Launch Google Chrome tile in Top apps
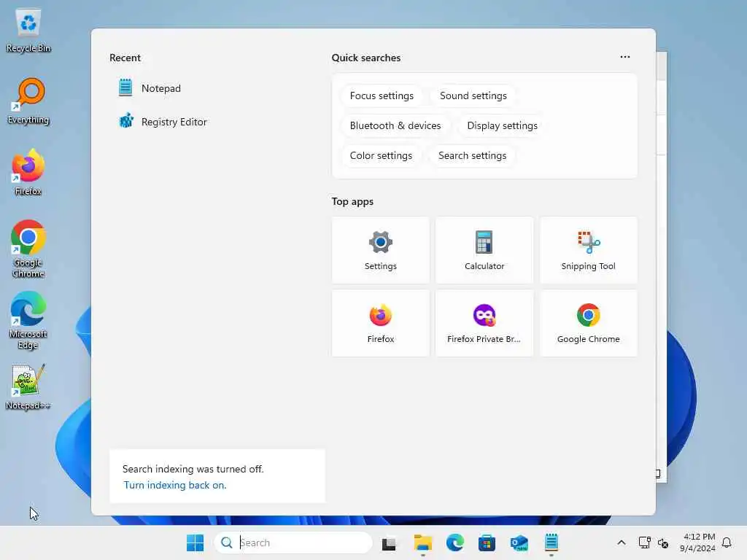Screen dimensions: 747x560 click(x=589, y=323)
